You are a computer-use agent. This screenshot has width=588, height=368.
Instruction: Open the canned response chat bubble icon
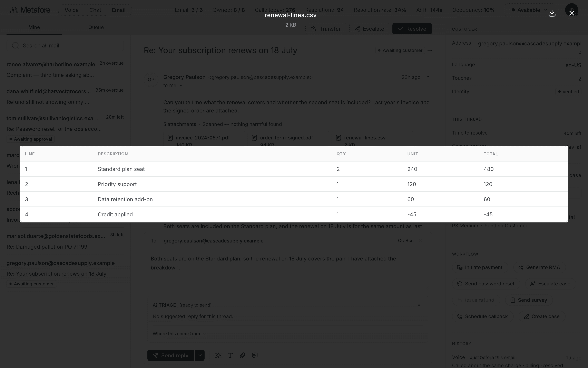(255, 355)
